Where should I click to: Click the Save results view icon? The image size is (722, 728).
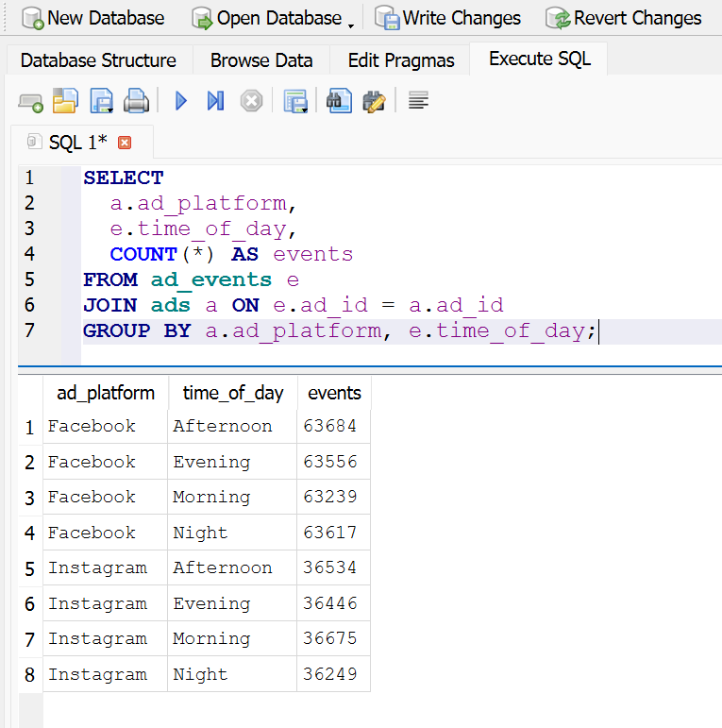[x=296, y=101]
